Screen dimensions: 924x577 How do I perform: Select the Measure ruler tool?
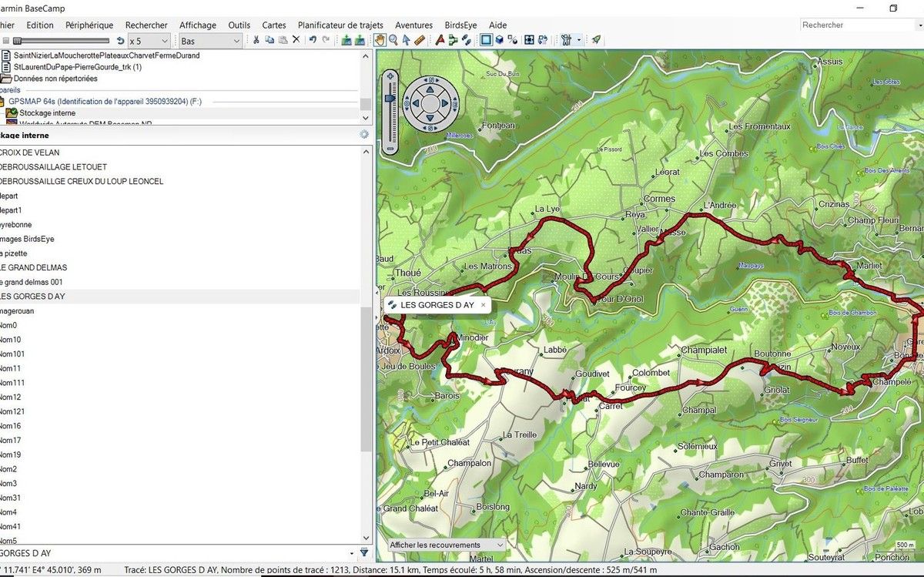pyautogui.click(x=420, y=40)
